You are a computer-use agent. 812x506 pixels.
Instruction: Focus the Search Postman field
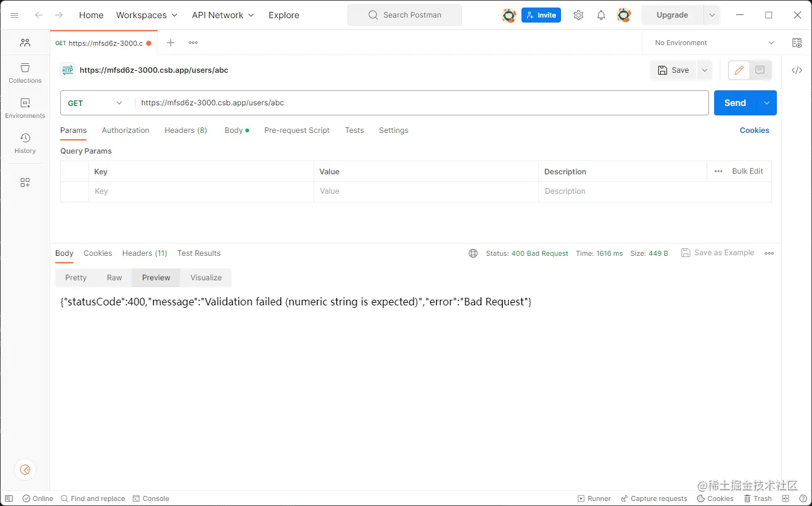click(405, 15)
